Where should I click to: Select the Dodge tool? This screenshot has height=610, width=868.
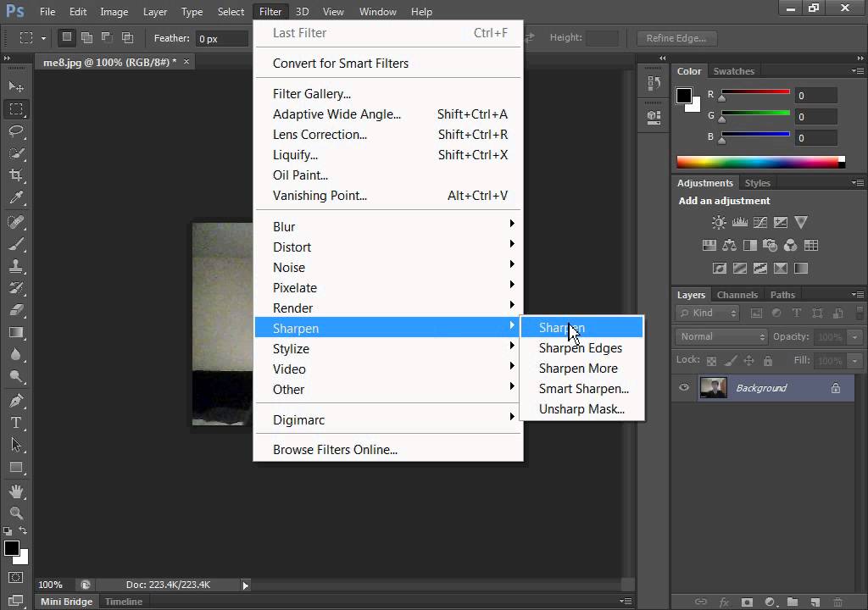(x=16, y=377)
